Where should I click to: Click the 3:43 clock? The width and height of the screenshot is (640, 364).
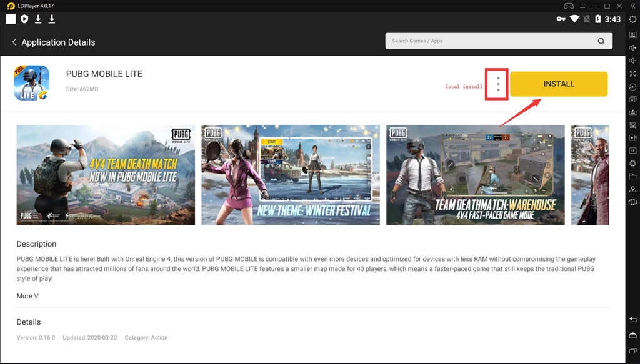(612, 19)
